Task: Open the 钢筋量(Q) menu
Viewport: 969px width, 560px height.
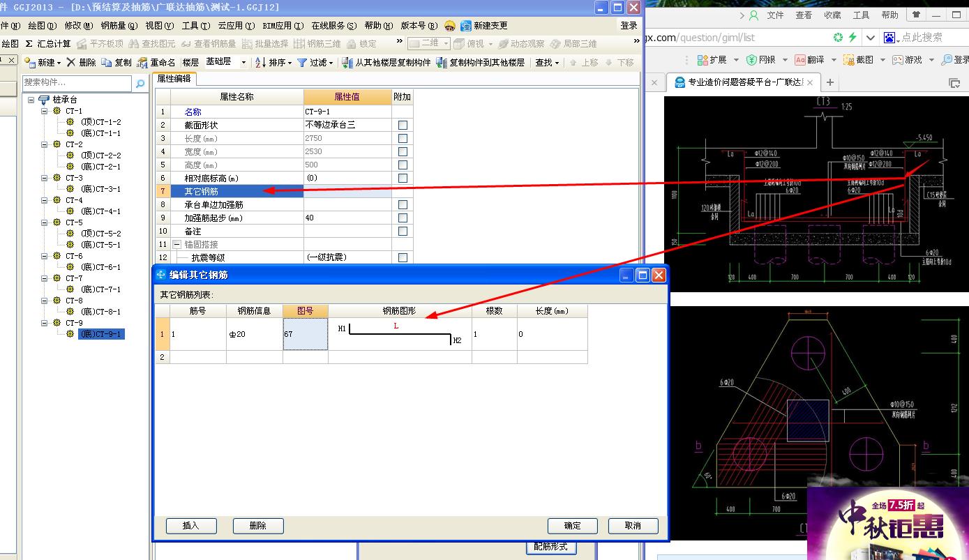Action: pyautogui.click(x=119, y=26)
